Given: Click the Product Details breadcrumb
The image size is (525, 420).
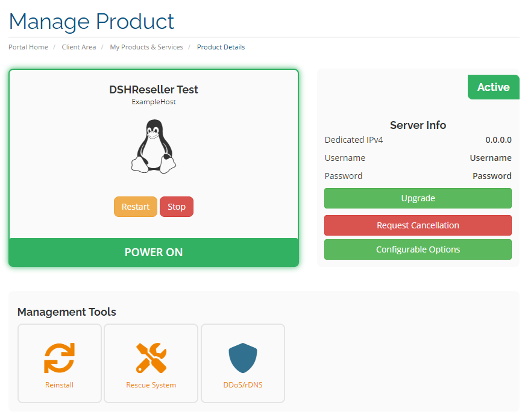Looking at the screenshot, I should pyautogui.click(x=221, y=47).
